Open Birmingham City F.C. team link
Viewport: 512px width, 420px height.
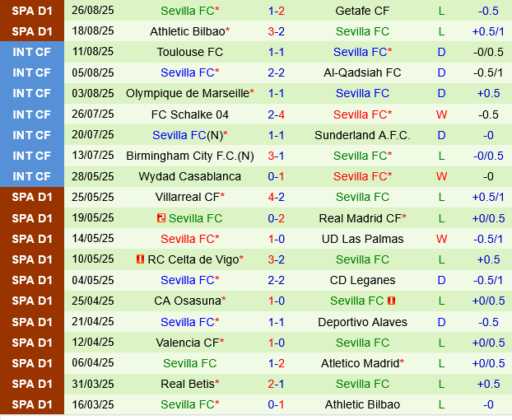coord(182,156)
